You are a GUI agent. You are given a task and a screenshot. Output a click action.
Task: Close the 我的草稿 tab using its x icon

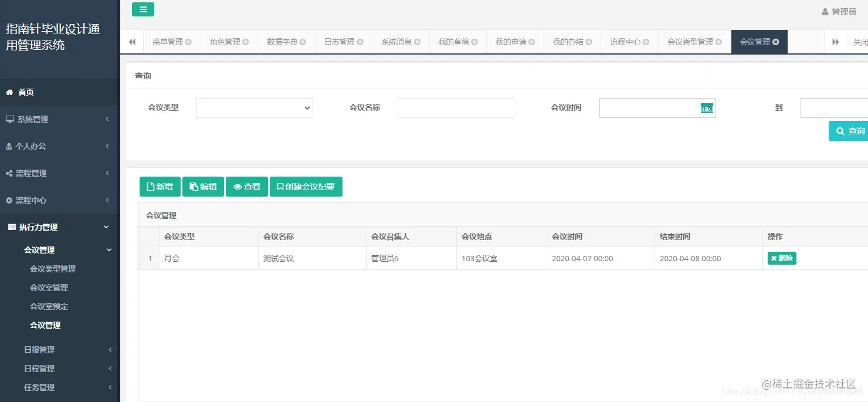coord(474,42)
